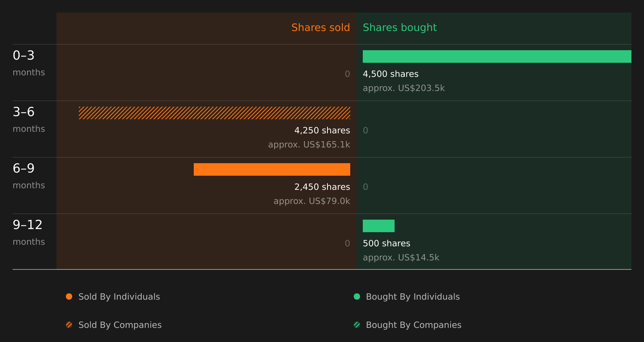The height and width of the screenshot is (342, 644).
Task: Click the striped Sold By Companies legend icon
Action: (x=69, y=325)
